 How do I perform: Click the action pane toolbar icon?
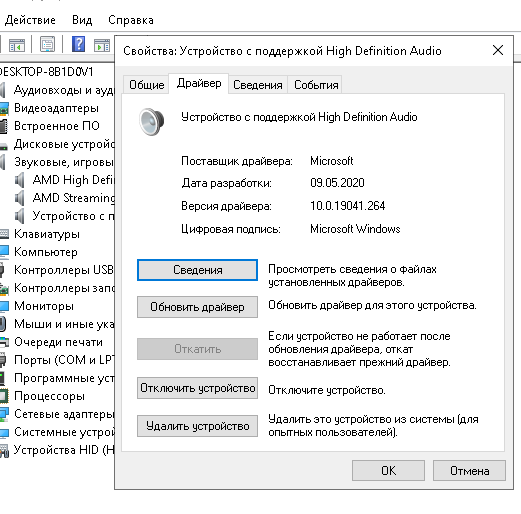pyautogui.click(x=102, y=45)
